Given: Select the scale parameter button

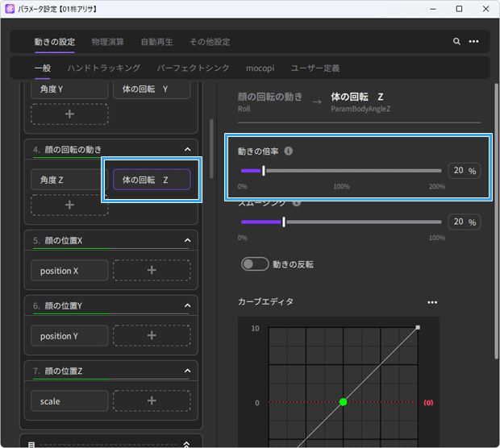Looking at the screenshot, I should pos(69,401).
